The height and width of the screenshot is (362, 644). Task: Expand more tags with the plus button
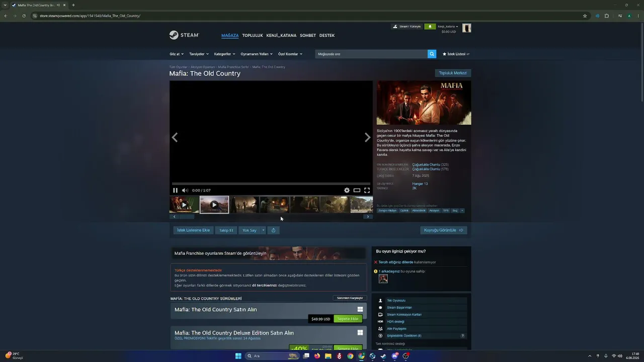[462, 211]
